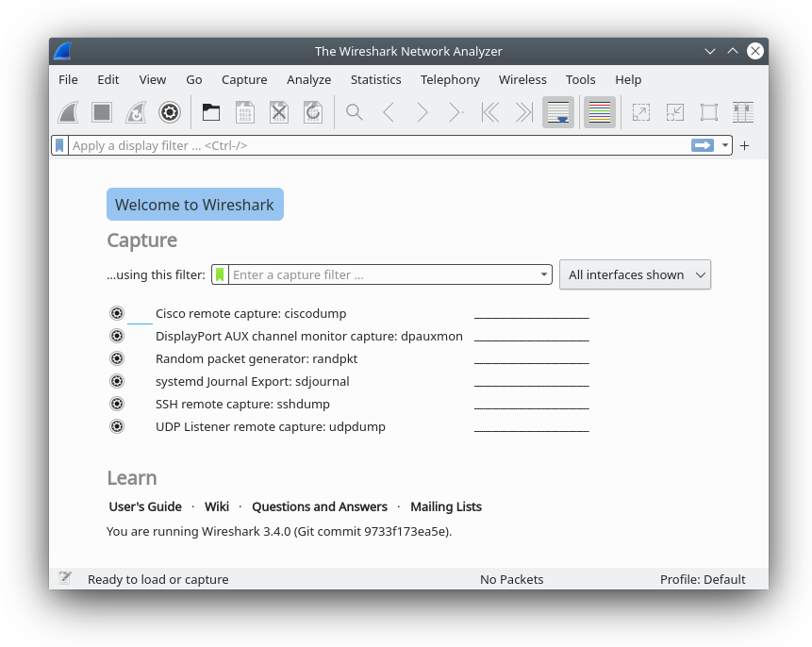Click the go to last packet icon
The height and width of the screenshot is (647, 812).
click(x=523, y=112)
